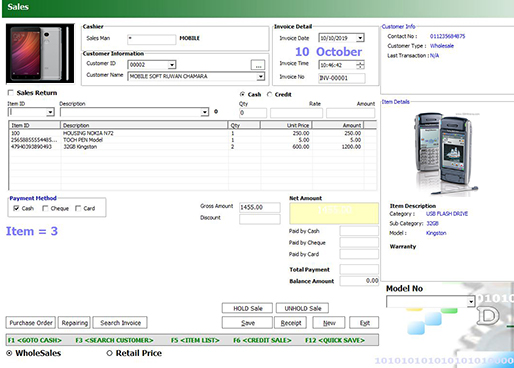Select the 32GB Kingston row

pos(193,147)
